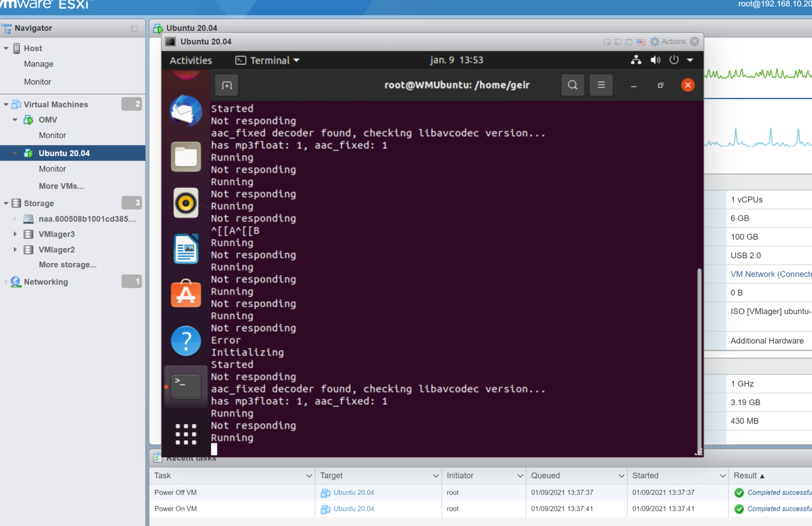Open More storage... in Navigator

tap(68, 265)
